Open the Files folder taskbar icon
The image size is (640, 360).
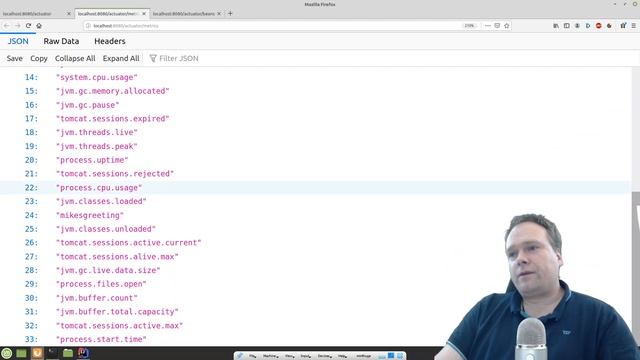pyautogui.click(x=68, y=353)
